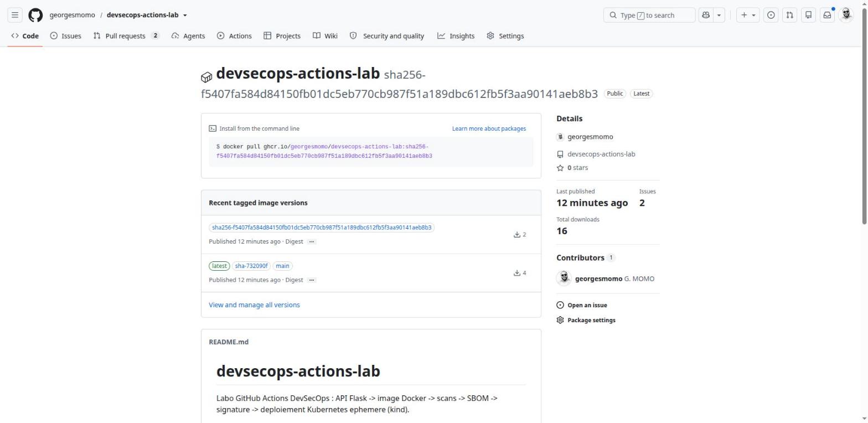Screen dimensions: 868x423
Task: Expand the devsecops-actions-lab repository dropdown
Action: (x=185, y=16)
